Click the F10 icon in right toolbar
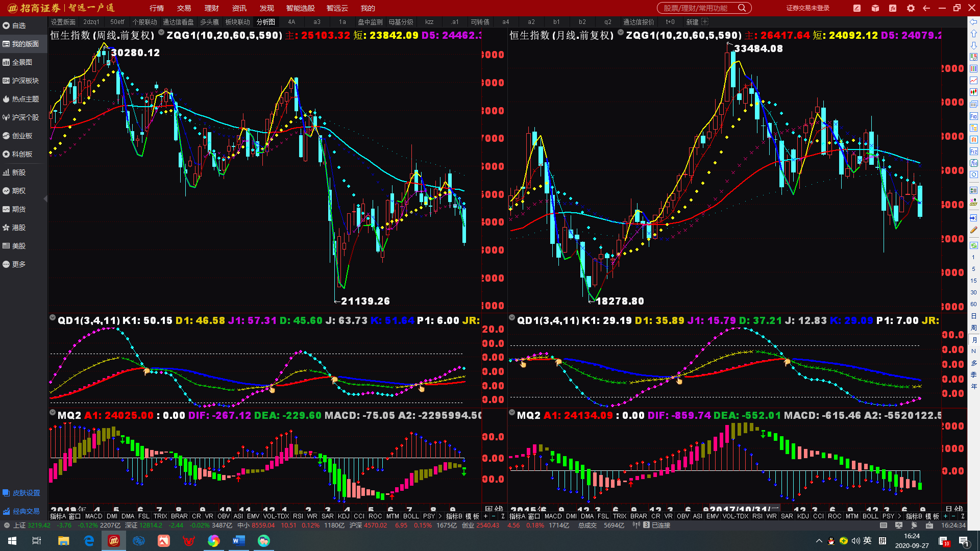The width and height of the screenshot is (980, 551). click(973, 116)
